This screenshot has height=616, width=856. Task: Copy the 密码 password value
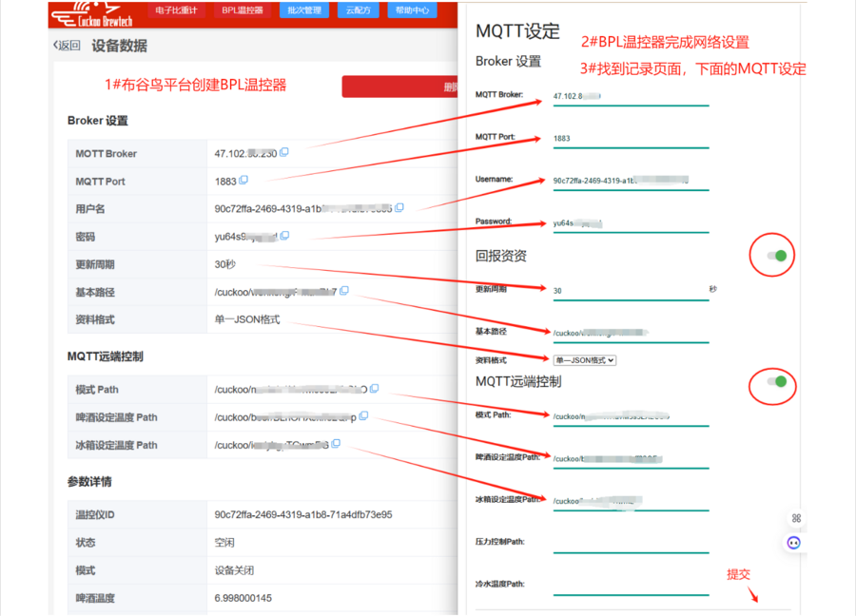point(284,236)
